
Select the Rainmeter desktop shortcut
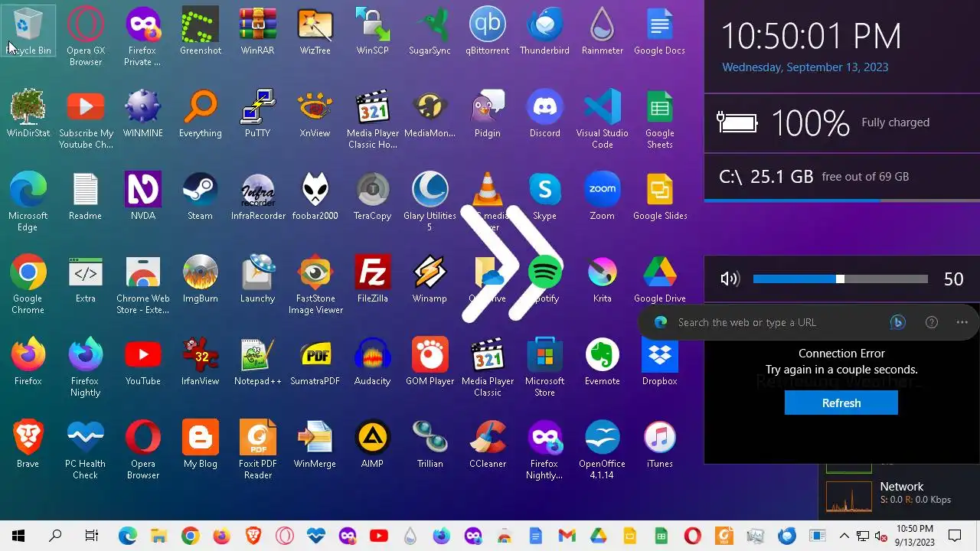click(603, 31)
